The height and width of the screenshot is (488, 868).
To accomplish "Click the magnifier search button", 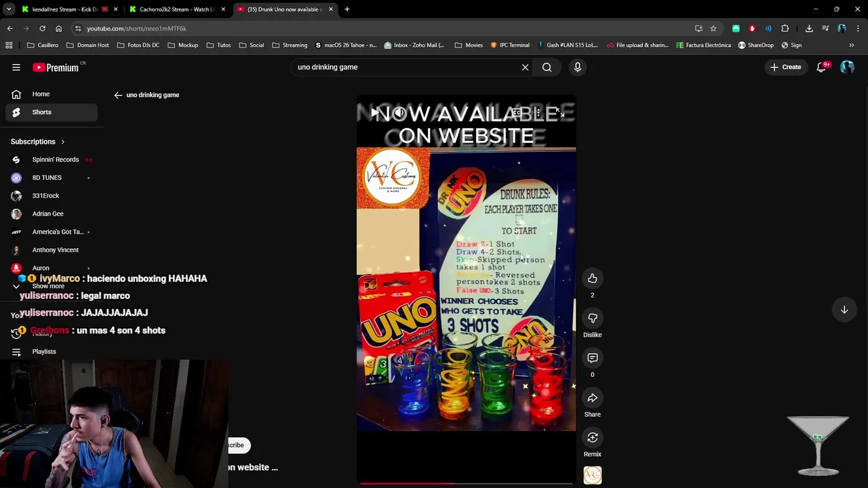I will pos(547,67).
